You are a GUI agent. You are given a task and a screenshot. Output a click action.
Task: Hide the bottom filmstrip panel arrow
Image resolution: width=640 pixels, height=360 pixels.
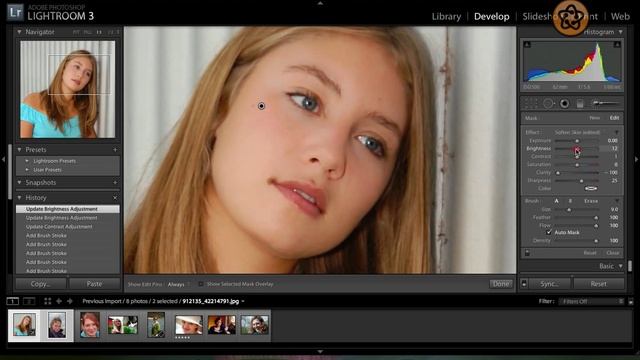320,351
